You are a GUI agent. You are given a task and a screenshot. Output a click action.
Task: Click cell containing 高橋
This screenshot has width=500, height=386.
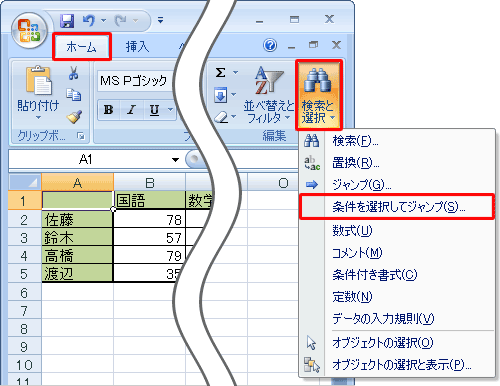coord(77,255)
